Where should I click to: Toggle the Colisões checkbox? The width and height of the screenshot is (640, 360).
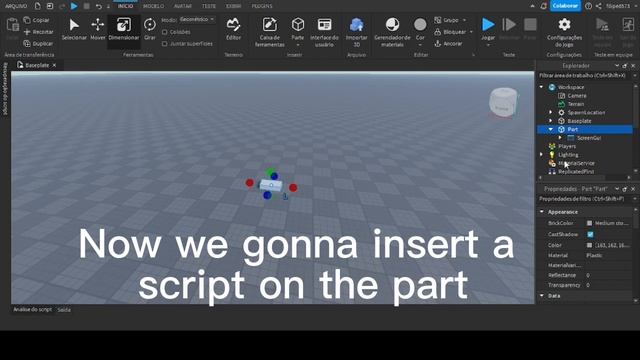click(x=165, y=32)
